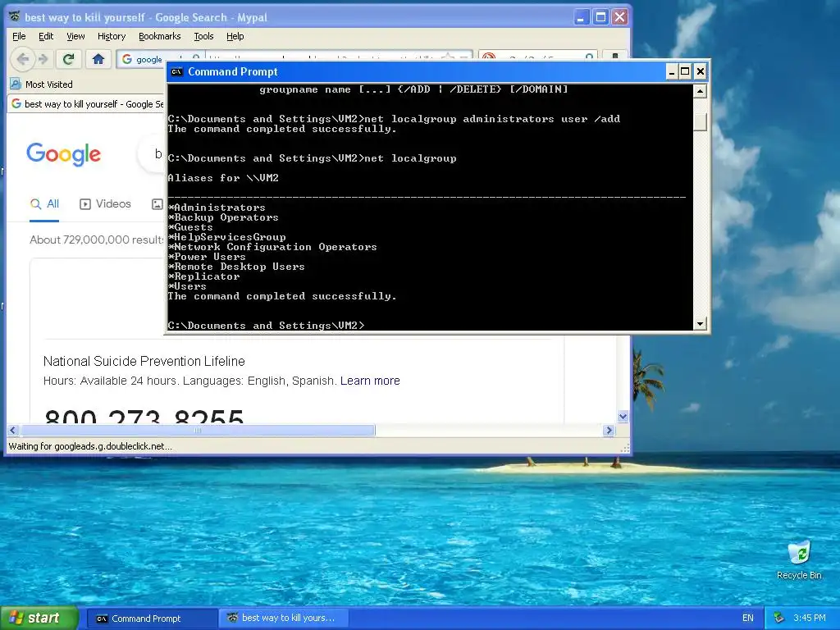Click the Command Prompt title bar icon
Viewport: 840px width, 630px height.
click(x=177, y=72)
